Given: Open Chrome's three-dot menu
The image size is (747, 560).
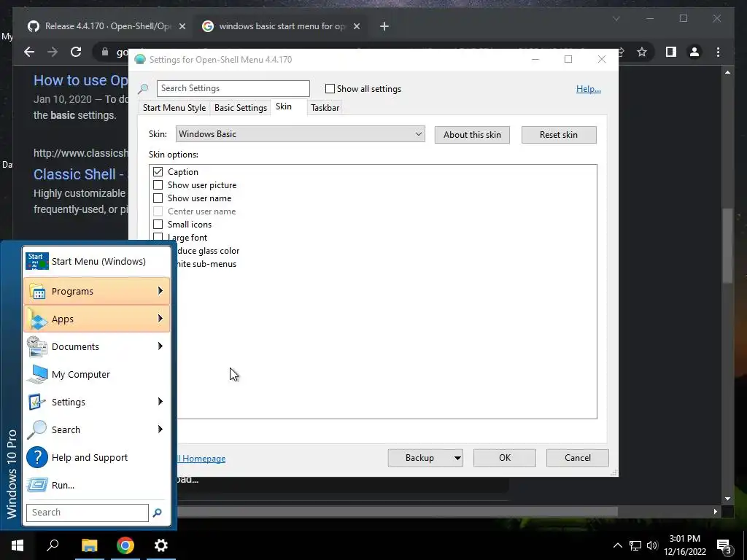Looking at the screenshot, I should (x=719, y=52).
